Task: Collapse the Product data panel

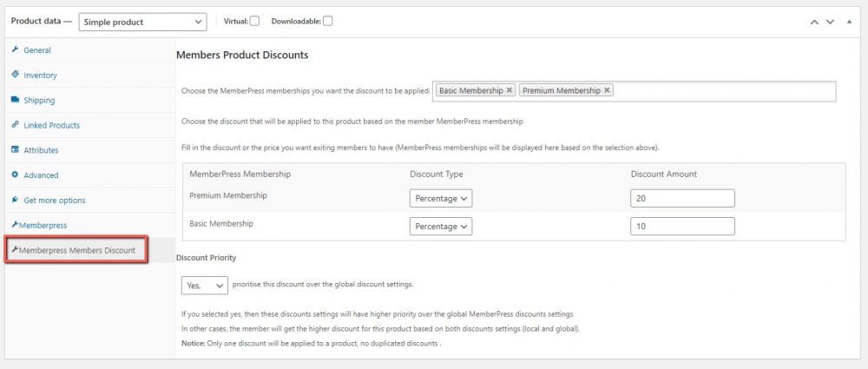Action: [849, 22]
